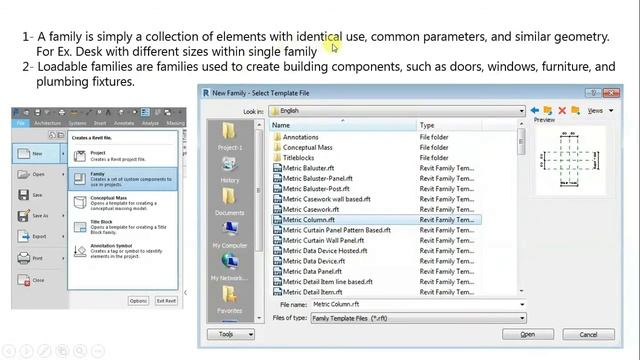The height and width of the screenshot is (360, 640).
Task: Open the Documents shortcut in places bar
Action: (230, 203)
